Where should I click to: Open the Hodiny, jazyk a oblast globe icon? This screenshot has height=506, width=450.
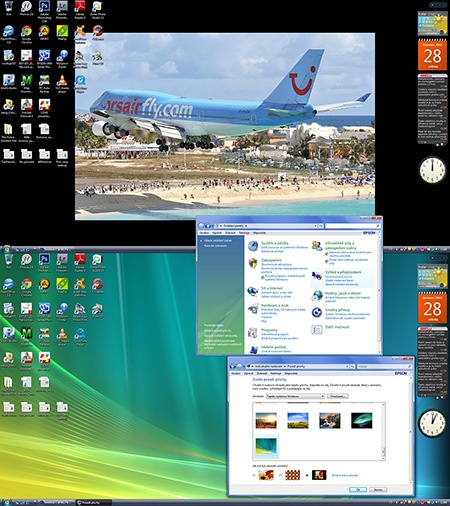click(317, 295)
